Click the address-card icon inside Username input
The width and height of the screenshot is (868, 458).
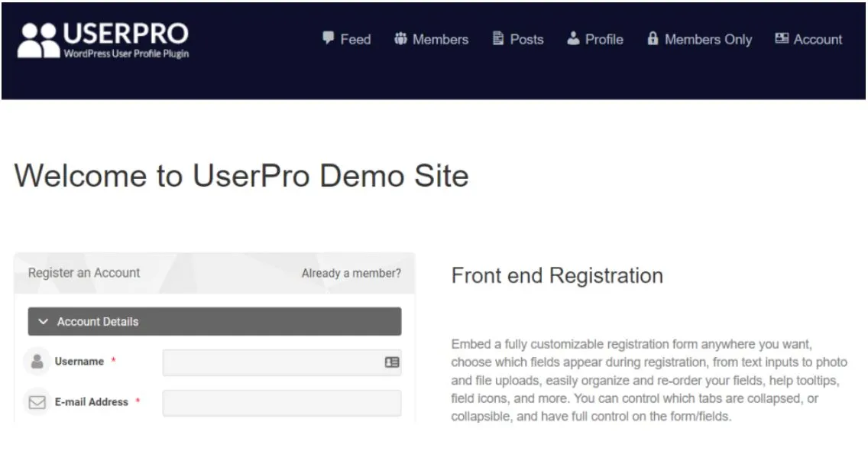(393, 362)
